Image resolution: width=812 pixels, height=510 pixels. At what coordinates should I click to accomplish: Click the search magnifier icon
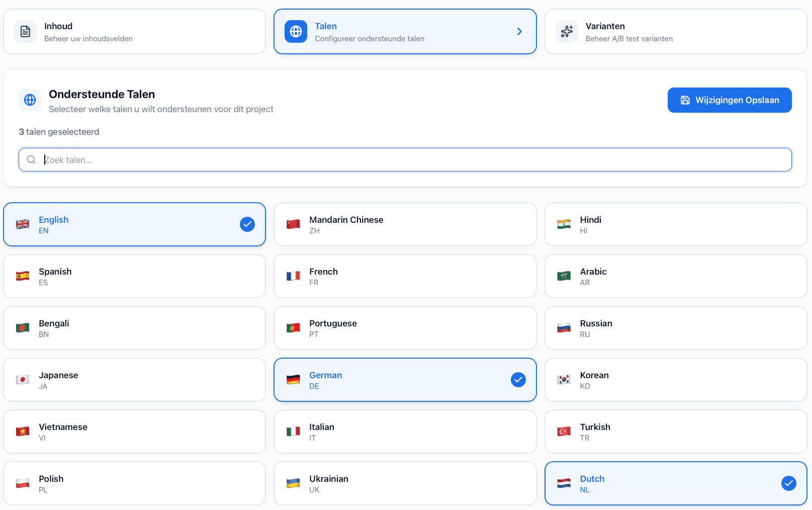tap(31, 159)
